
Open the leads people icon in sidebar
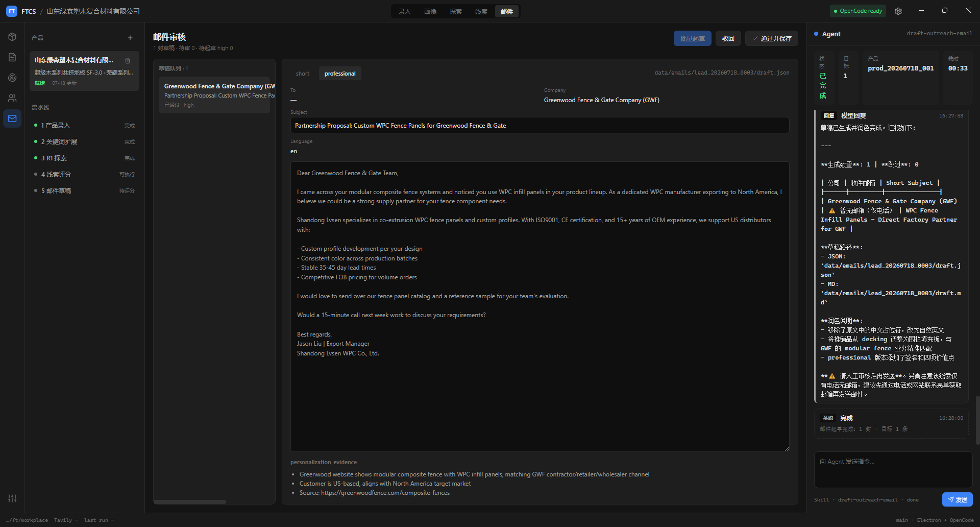click(x=12, y=98)
